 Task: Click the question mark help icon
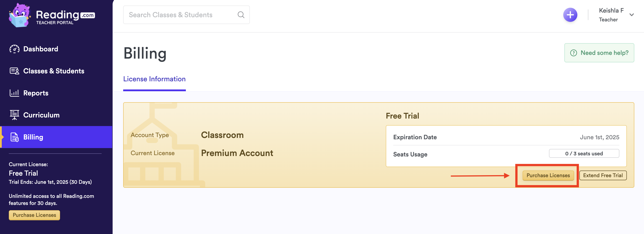[573, 53]
